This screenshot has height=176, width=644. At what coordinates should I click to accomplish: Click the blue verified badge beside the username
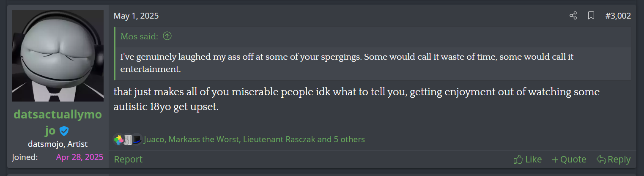[64, 130]
